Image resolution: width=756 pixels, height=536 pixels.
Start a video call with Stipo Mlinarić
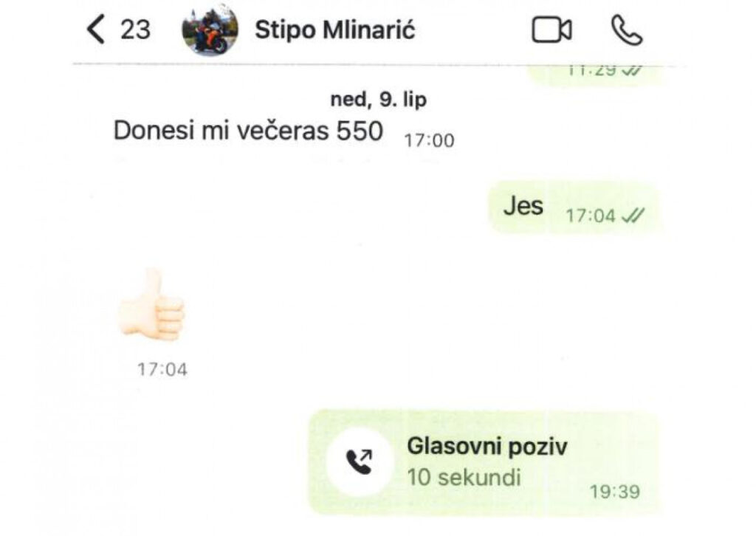point(552,30)
